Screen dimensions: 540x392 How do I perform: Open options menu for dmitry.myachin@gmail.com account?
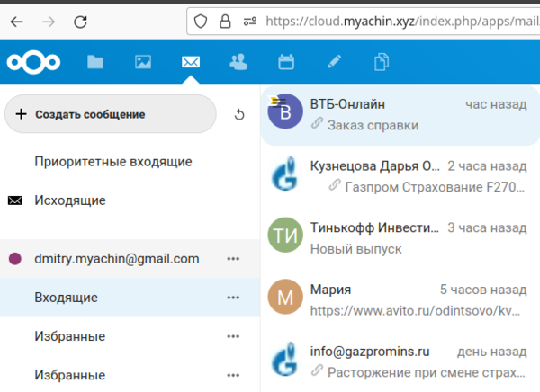pyautogui.click(x=234, y=259)
